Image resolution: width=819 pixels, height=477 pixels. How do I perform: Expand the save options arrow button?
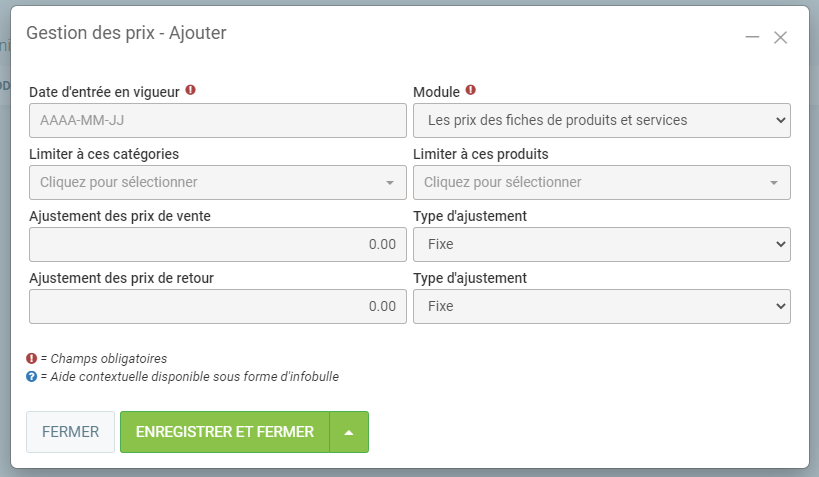[x=349, y=432]
